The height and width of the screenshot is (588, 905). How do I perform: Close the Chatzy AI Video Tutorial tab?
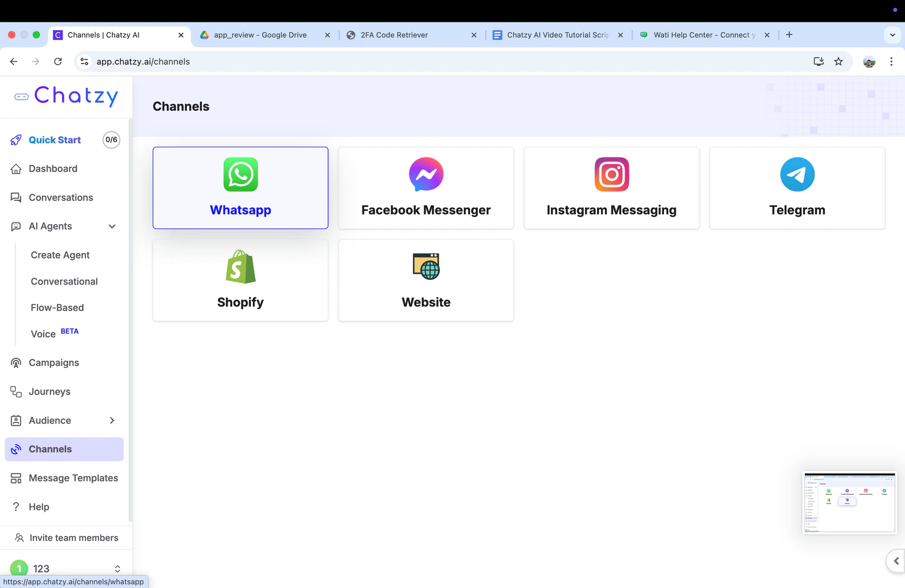620,35
